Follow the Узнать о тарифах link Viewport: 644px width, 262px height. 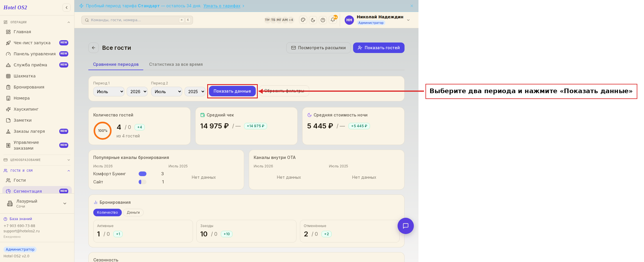[x=222, y=6]
